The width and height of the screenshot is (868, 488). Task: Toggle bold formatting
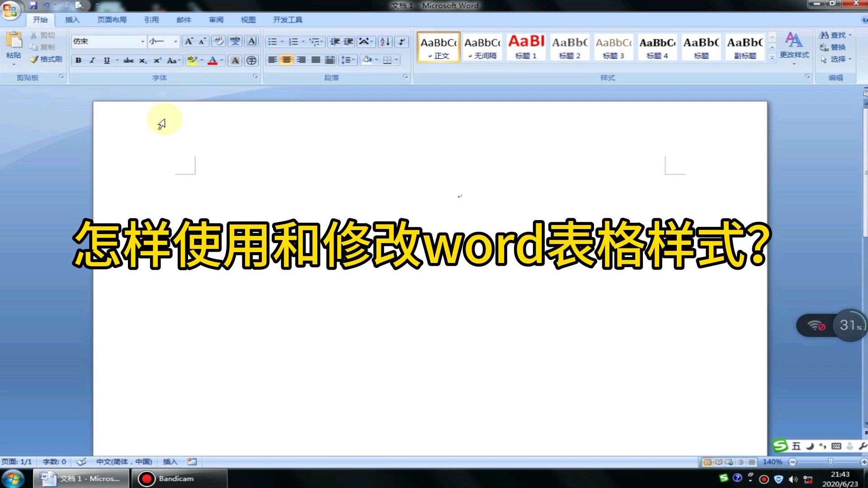(78, 60)
